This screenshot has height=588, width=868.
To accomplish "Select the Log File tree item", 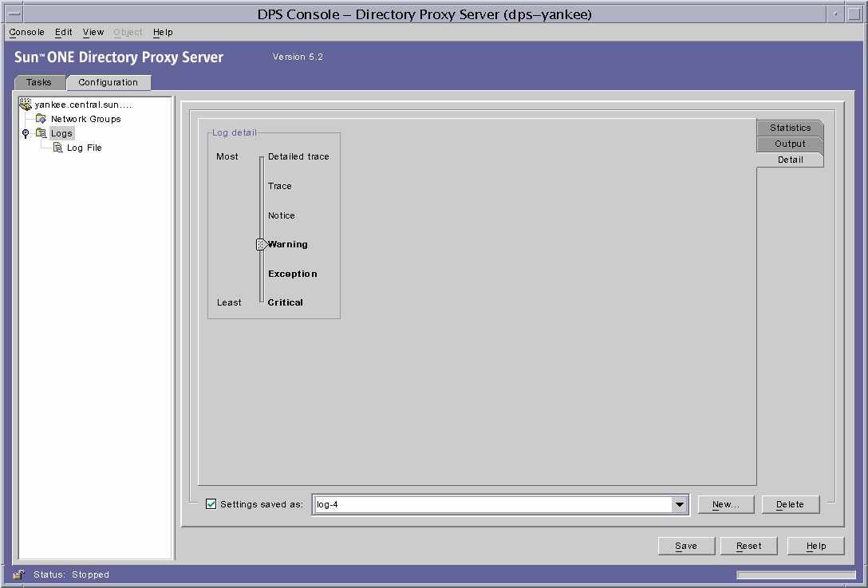I will point(84,148).
